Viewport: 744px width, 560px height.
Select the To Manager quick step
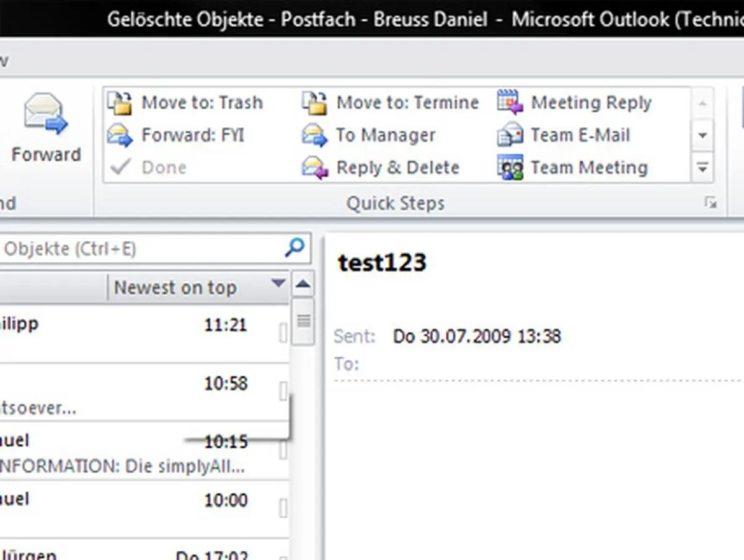tap(385, 135)
